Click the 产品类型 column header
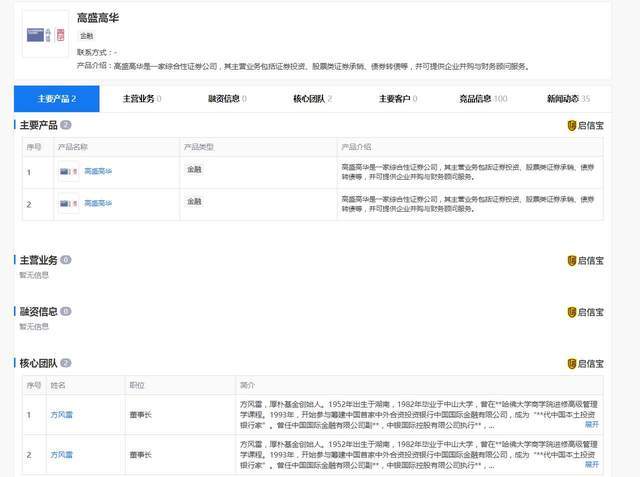This screenshot has width=640, height=477. click(199, 147)
